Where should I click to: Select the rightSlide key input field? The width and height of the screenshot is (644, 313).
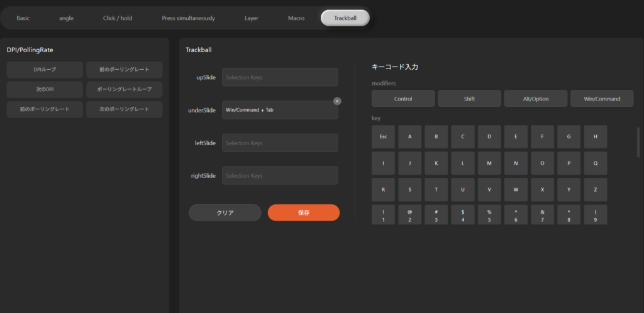280,175
